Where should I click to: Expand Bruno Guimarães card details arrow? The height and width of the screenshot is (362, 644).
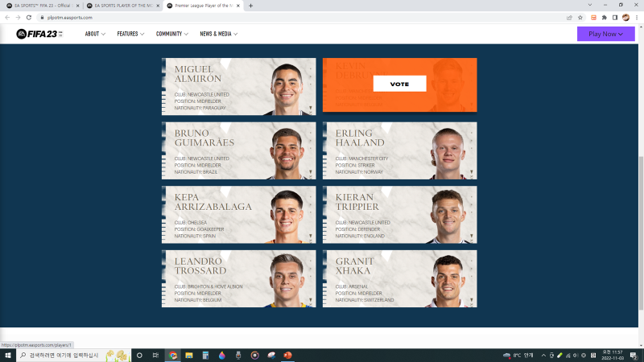point(311,172)
